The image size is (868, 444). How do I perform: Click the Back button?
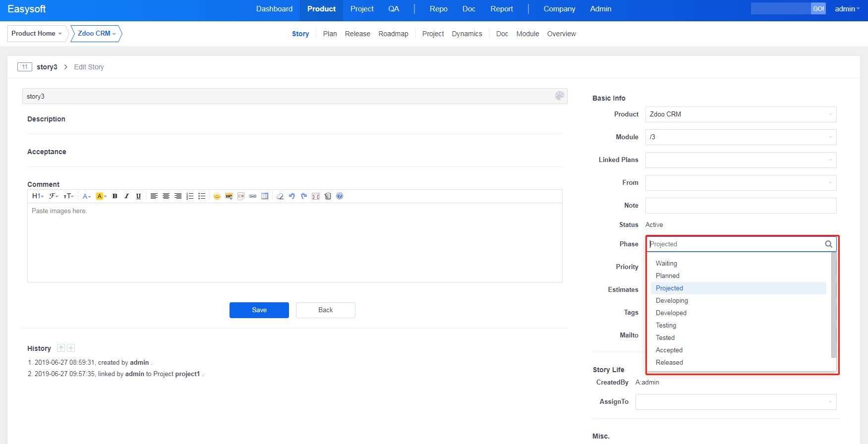click(x=325, y=310)
